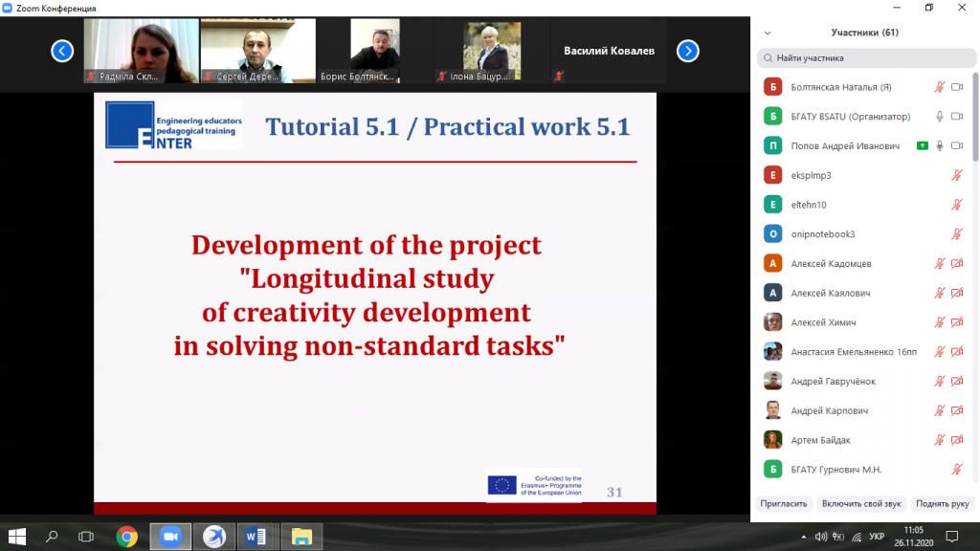
Task: Click muted mic icon for eksplmp3
Action: 957,175
